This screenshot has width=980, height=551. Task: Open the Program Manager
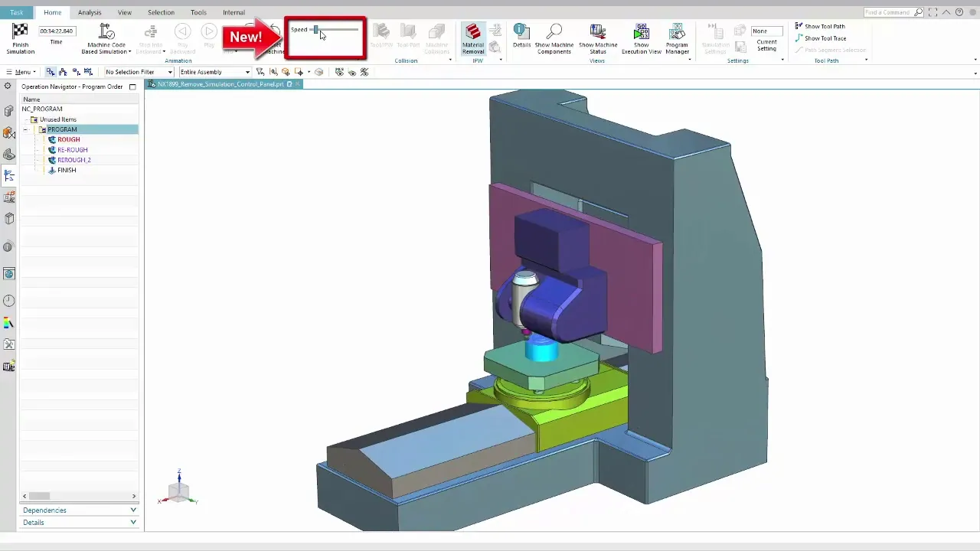pos(677,38)
